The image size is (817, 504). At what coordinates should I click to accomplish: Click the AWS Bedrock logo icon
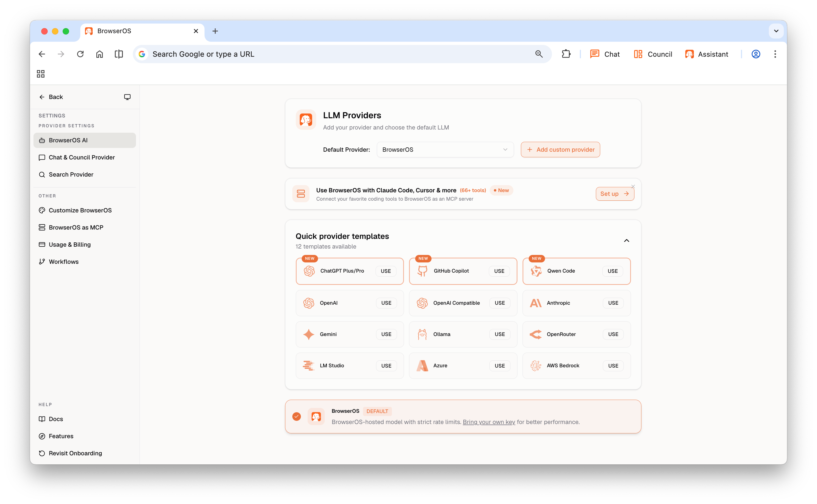[x=536, y=366]
